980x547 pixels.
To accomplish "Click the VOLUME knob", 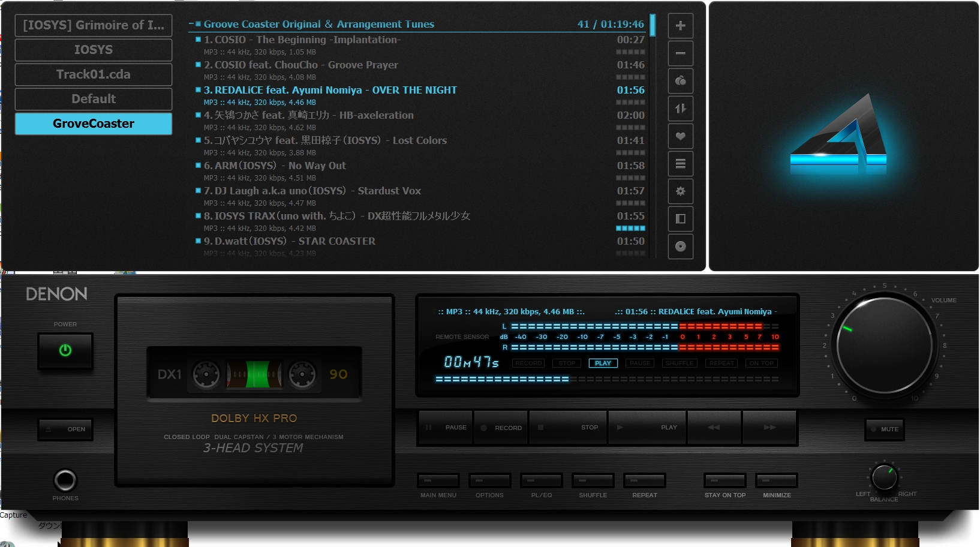I will coord(884,346).
